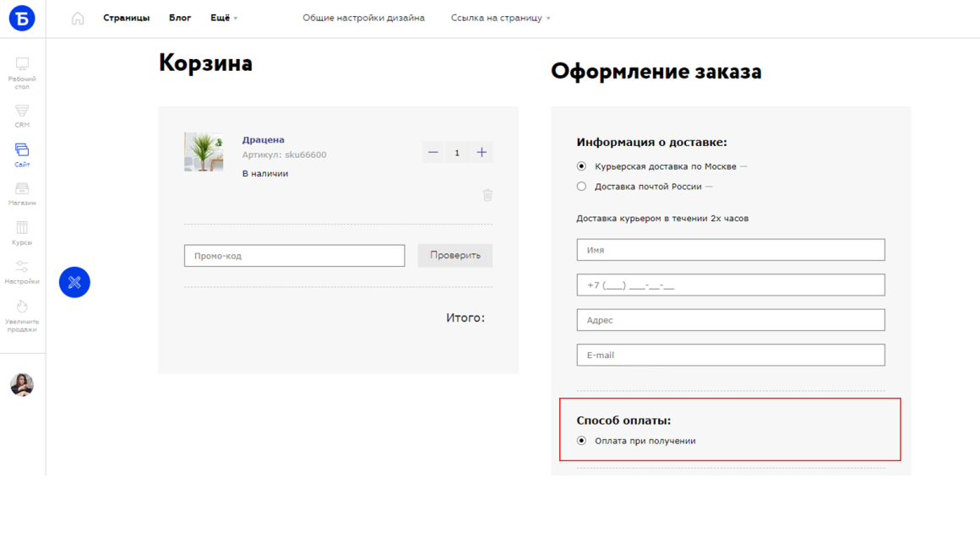Open the CRM section icon
The image size is (980, 537).
click(x=22, y=111)
